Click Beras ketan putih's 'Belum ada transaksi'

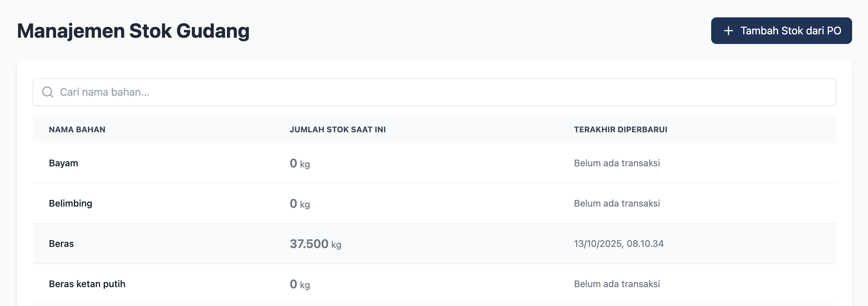pyautogui.click(x=617, y=284)
